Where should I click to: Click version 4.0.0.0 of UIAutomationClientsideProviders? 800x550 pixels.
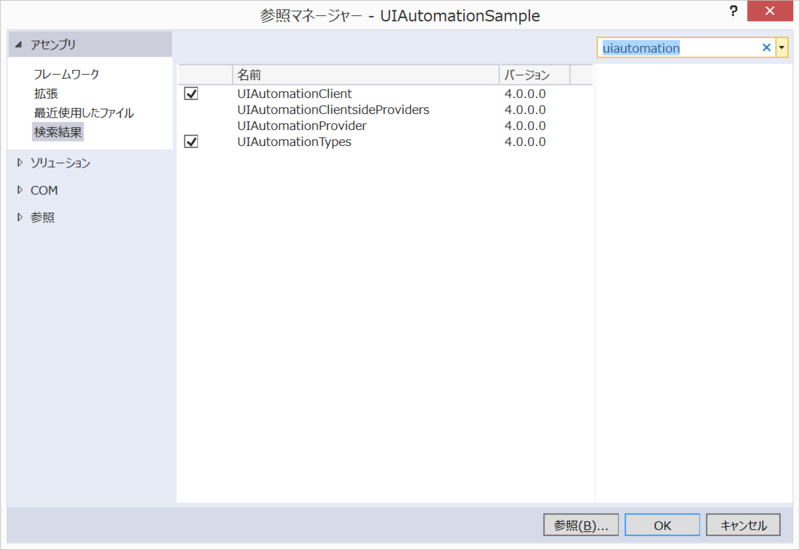tap(525, 110)
